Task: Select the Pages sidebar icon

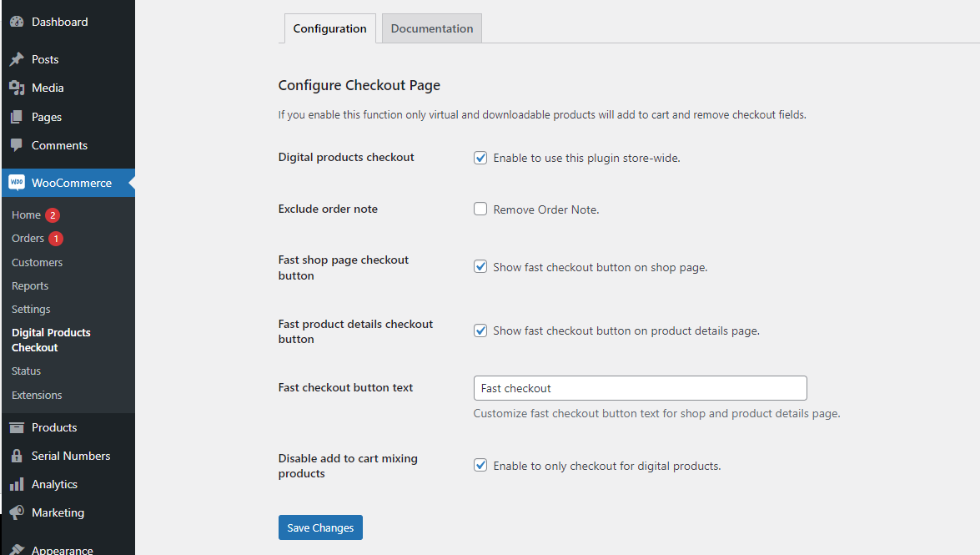Action: pyautogui.click(x=18, y=116)
